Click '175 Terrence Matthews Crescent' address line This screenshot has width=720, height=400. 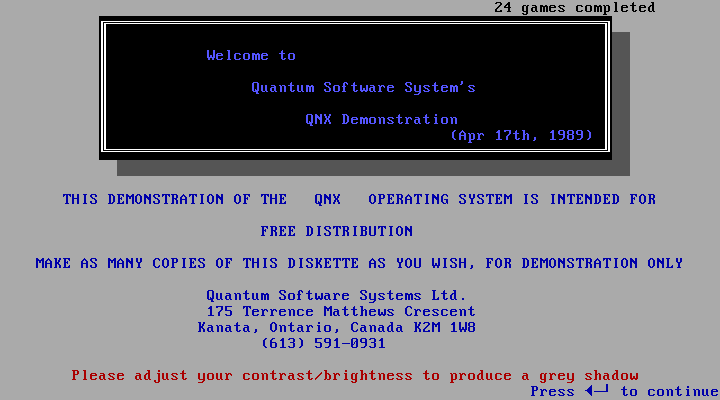click(x=341, y=311)
